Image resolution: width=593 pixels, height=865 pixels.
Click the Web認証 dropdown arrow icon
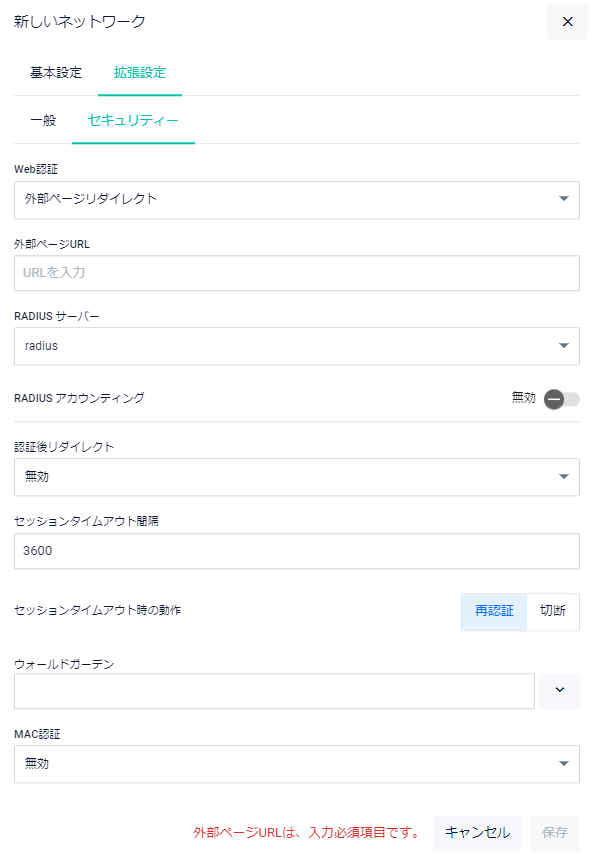563,199
